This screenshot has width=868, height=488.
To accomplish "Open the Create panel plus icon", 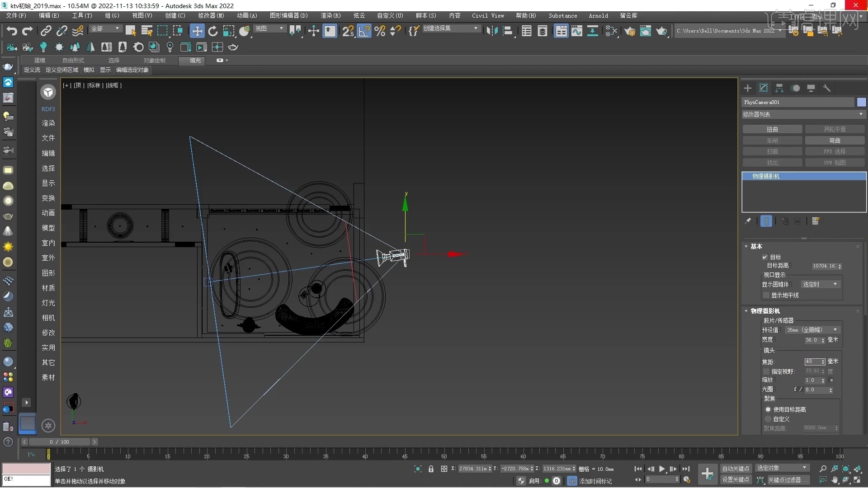I will 748,88.
